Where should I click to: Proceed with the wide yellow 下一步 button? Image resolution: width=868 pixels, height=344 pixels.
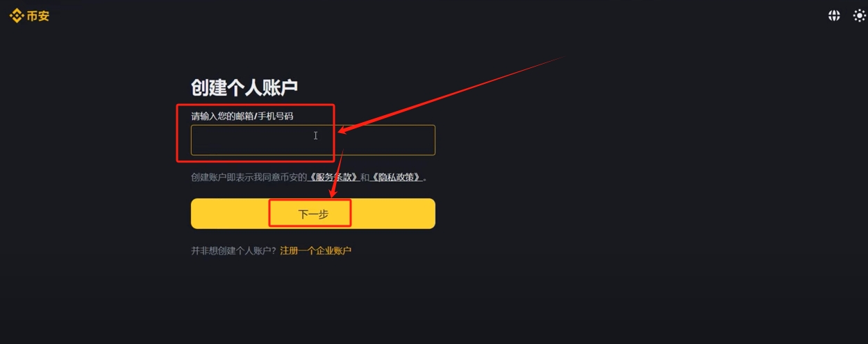pos(313,214)
